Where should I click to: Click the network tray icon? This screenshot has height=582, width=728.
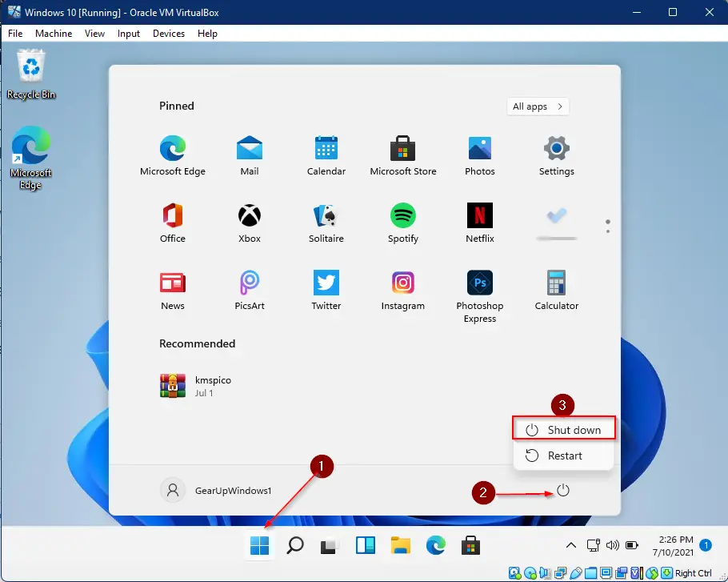[x=593, y=545]
